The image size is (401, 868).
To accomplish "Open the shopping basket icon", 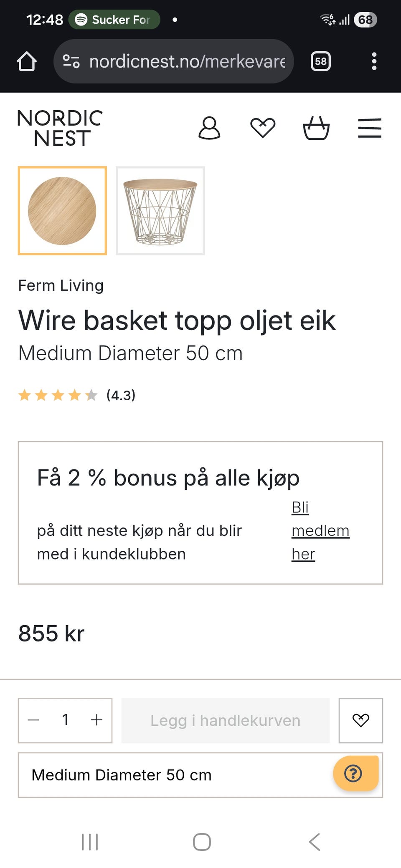I will click(x=316, y=128).
